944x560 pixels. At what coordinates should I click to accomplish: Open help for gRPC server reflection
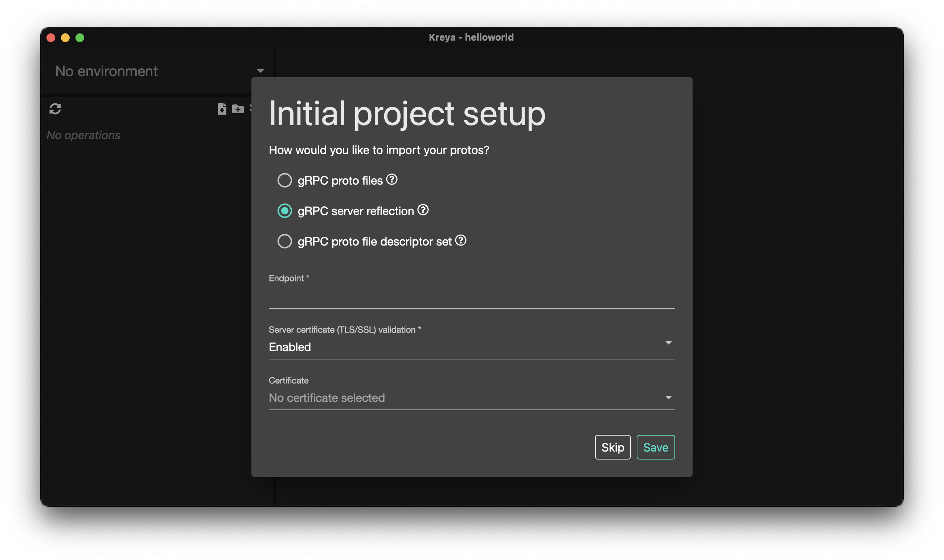click(x=423, y=210)
